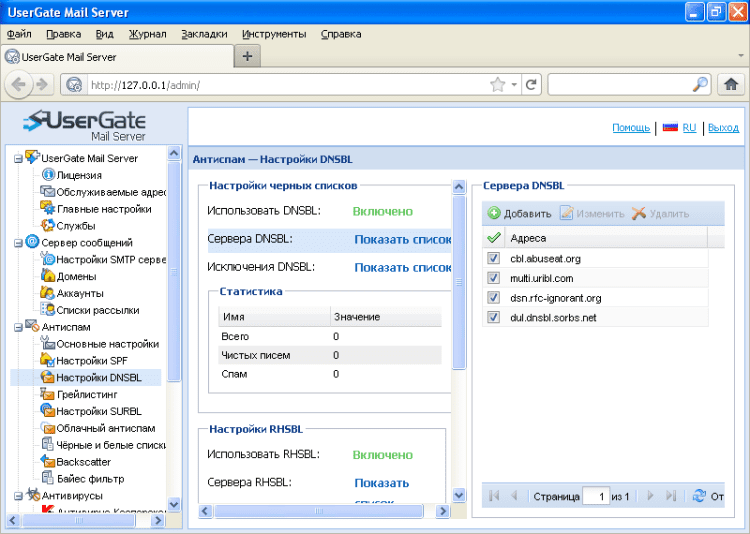
Task: Click the Выход logout link
Action: 723,128
